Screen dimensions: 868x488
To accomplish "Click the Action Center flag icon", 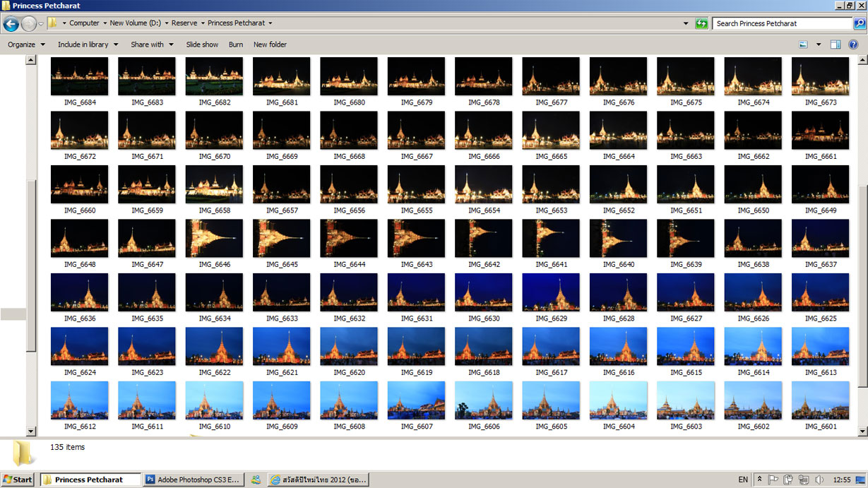I will pos(773,480).
